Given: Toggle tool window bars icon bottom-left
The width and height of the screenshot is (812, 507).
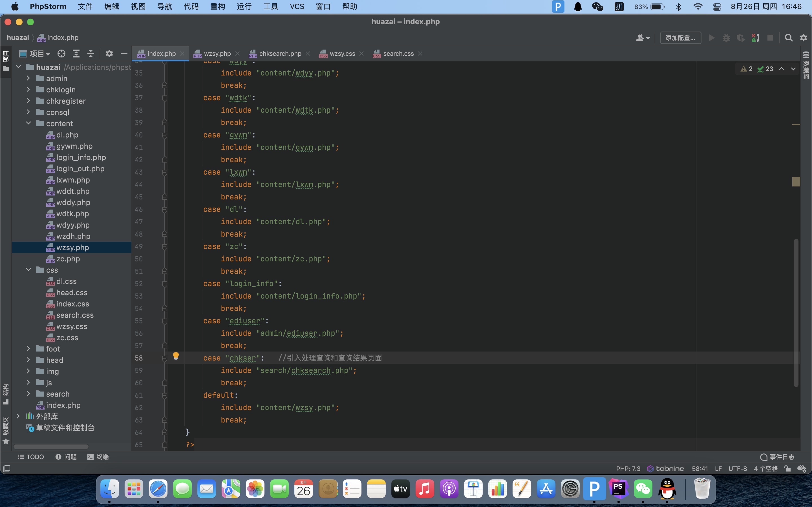Looking at the screenshot, I should coord(7,468).
